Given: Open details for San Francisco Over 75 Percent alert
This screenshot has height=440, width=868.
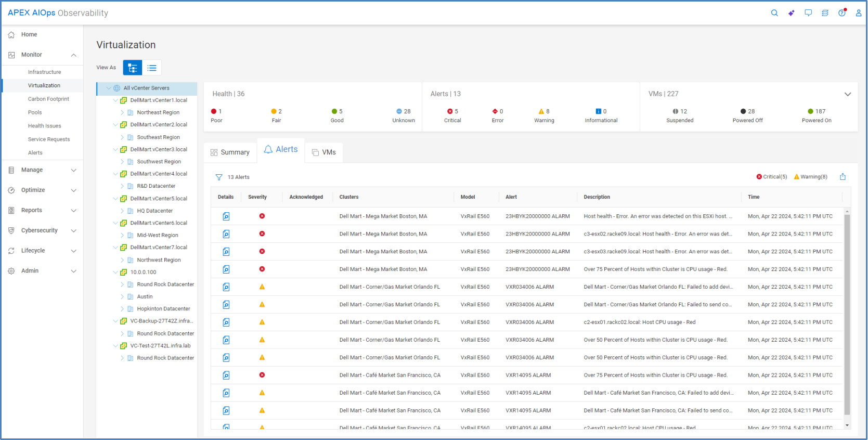Looking at the screenshot, I should (x=226, y=376).
